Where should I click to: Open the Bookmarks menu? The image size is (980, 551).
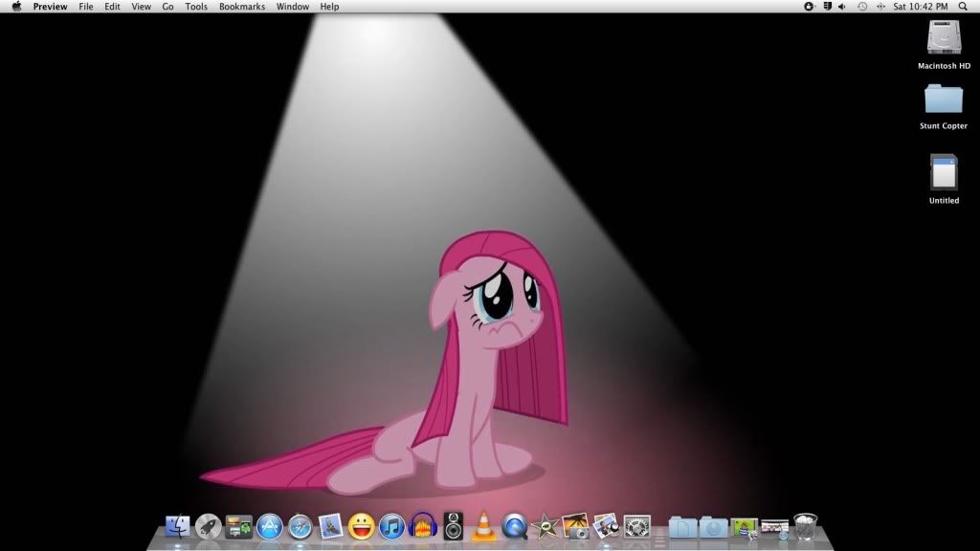pos(242,7)
